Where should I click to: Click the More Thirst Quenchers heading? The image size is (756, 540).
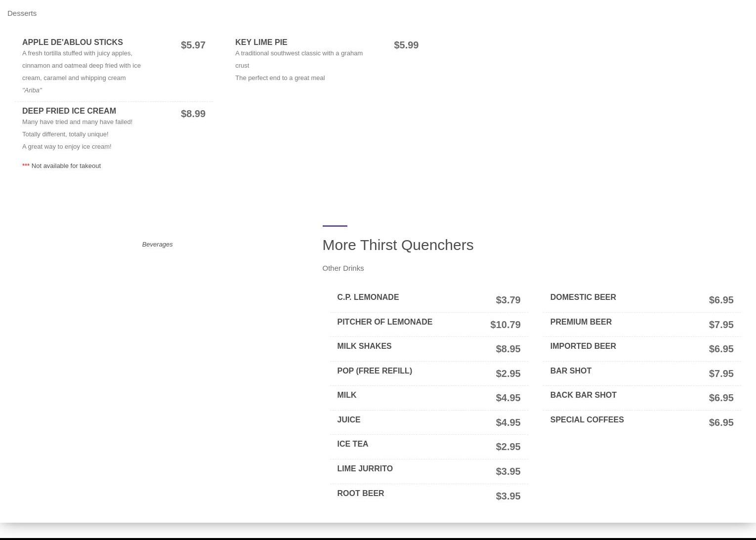click(x=397, y=245)
